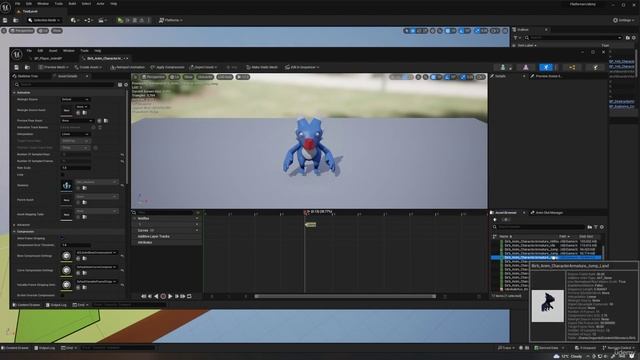Click Make Static Mesh in the toolbar
640x360 pixels.
(x=262, y=67)
